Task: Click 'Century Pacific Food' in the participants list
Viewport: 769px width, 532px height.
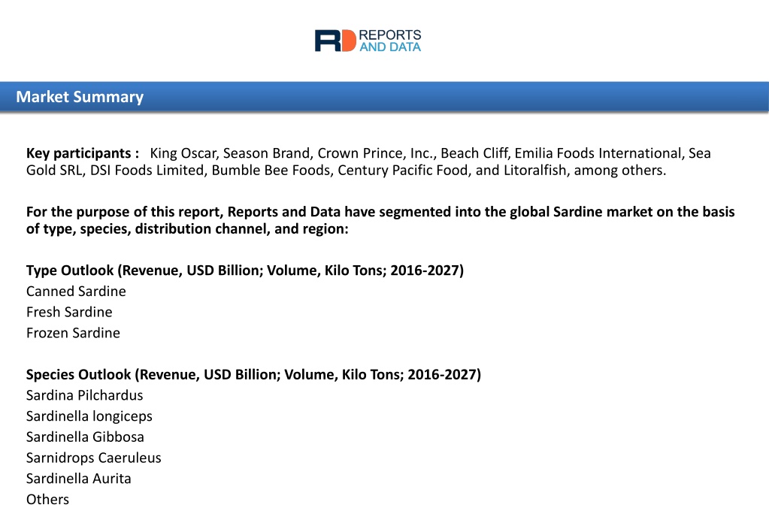Action: click(x=403, y=171)
